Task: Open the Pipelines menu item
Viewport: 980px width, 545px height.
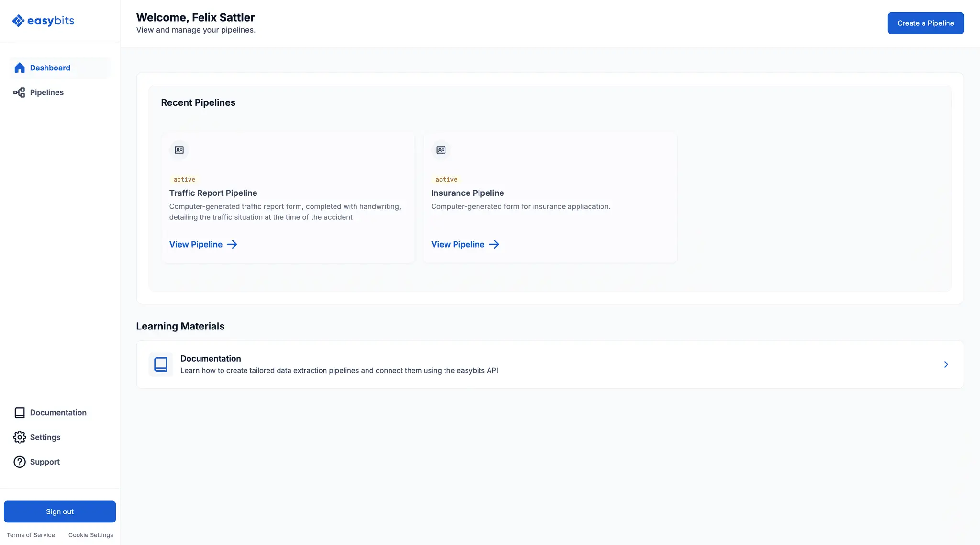Action: coord(60,92)
